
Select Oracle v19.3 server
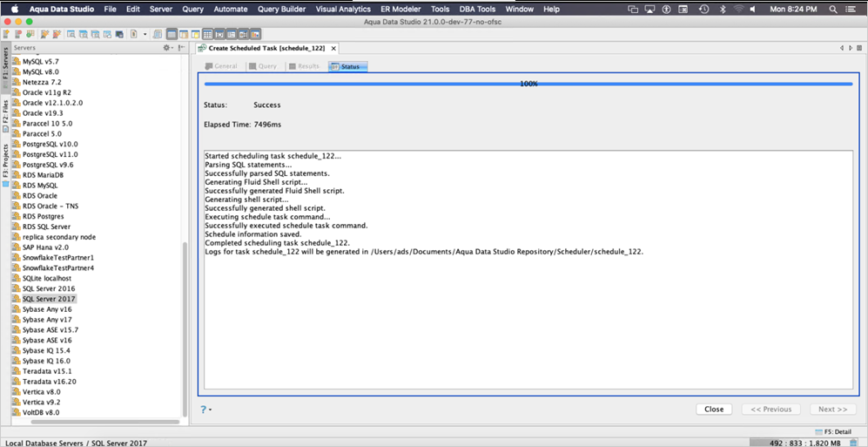pos(43,113)
